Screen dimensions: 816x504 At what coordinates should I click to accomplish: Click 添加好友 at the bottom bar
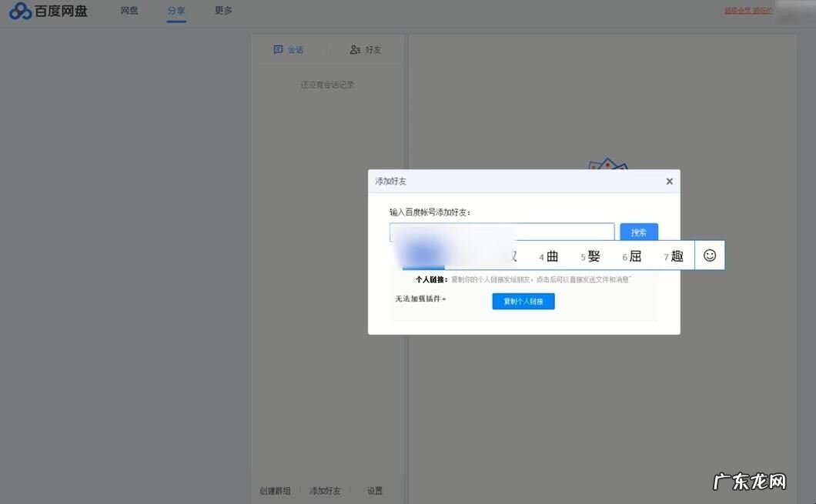324,490
